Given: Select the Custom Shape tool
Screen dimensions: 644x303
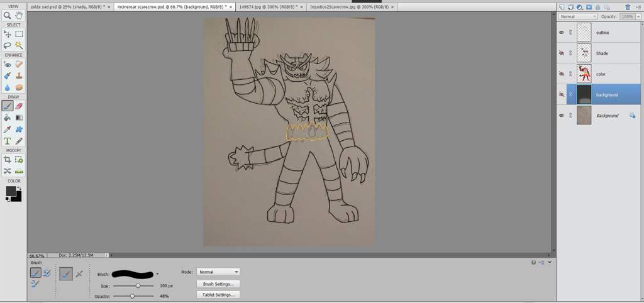Looking at the screenshot, I should tap(19, 129).
